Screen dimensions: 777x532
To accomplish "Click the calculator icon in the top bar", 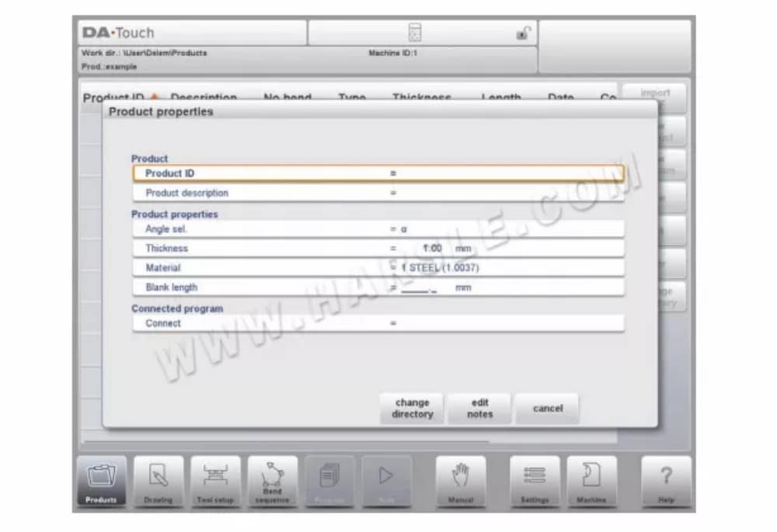I will coord(415,33).
